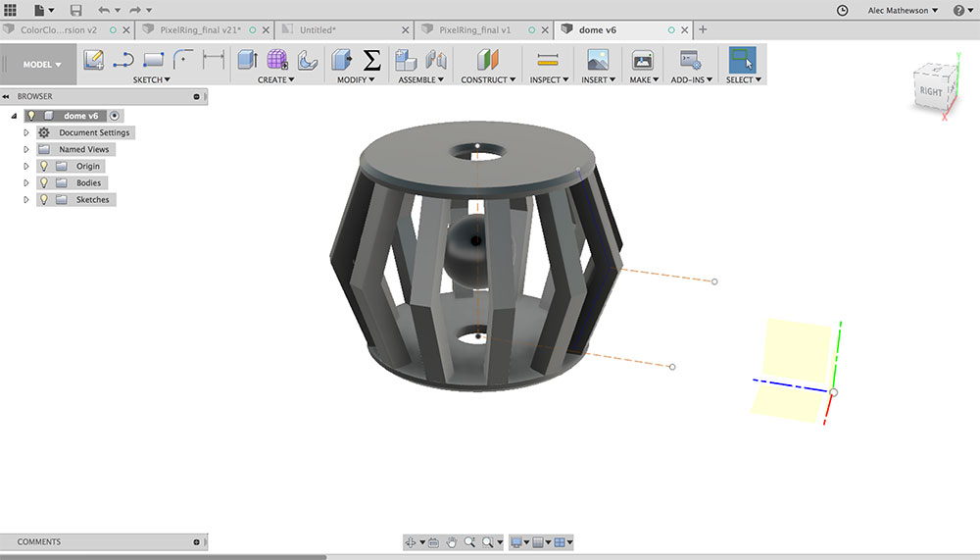Expand the Sketches tree node
The width and height of the screenshot is (980, 560).
pos(26,200)
